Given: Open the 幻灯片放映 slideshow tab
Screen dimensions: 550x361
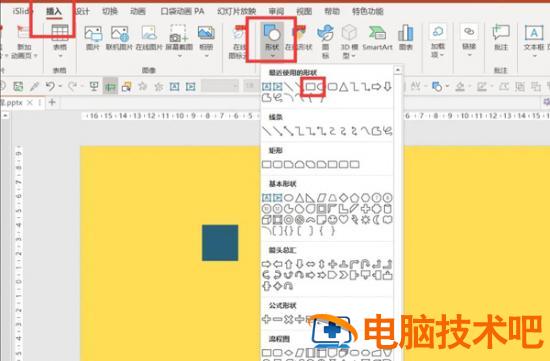Looking at the screenshot, I should pyautogui.click(x=236, y=12).
